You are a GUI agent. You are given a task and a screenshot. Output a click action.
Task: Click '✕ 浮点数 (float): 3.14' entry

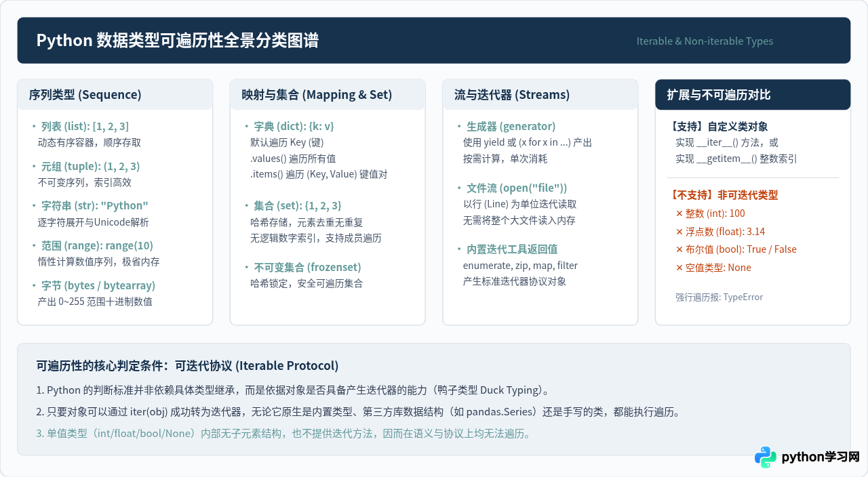(720, 232)
